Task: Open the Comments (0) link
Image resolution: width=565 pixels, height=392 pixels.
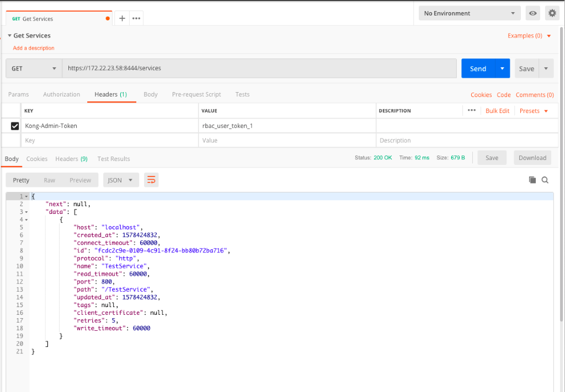Action: pos(535,95)
